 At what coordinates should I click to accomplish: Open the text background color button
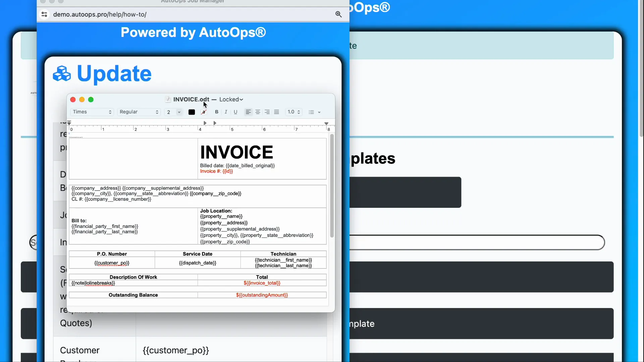click(x=204, y=112)
